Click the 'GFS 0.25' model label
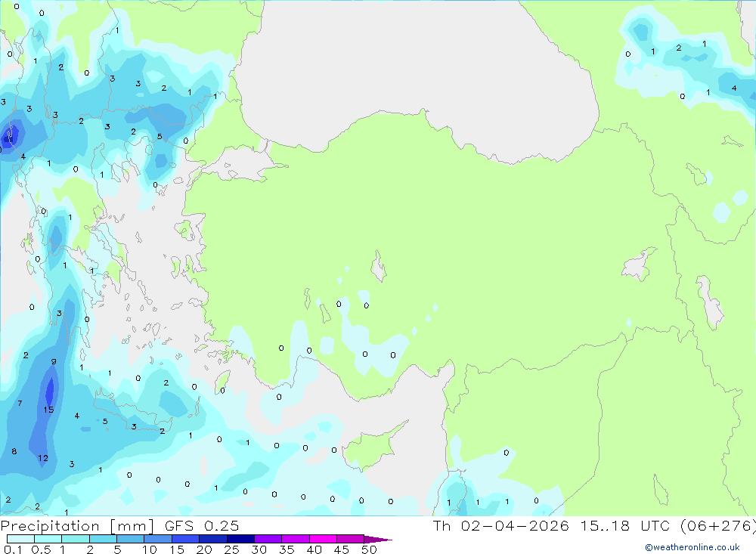The image size is (756, 554). click(x=202, y=525)
